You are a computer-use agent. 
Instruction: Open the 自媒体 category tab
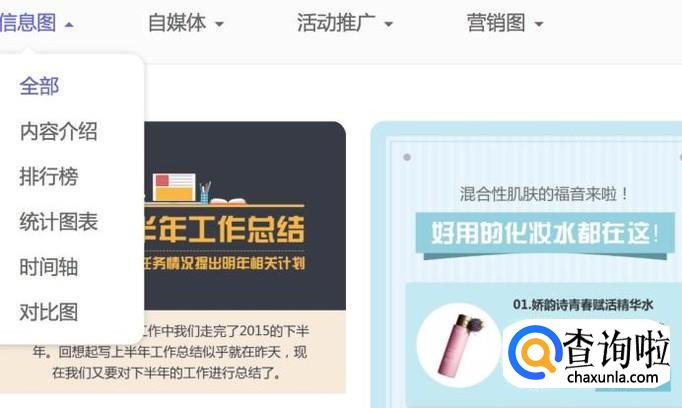177,23
